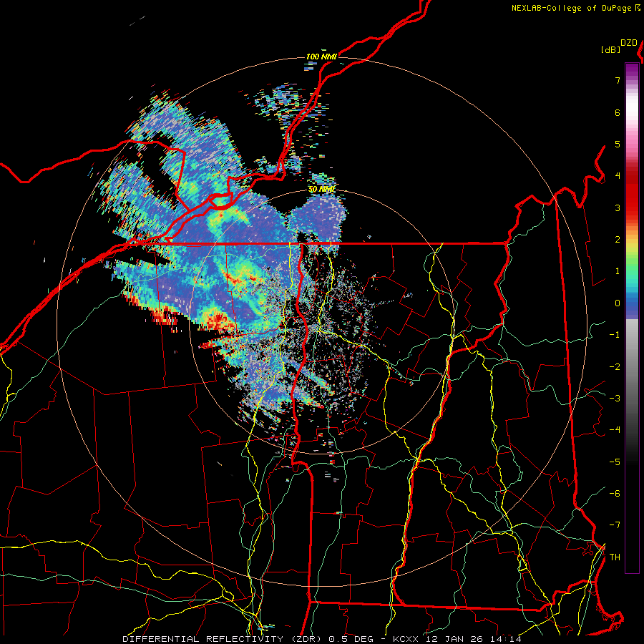Click the red 3 dB band of color bar
The width and height of the screenshot is (644, 644).
(x=632, y=203)
